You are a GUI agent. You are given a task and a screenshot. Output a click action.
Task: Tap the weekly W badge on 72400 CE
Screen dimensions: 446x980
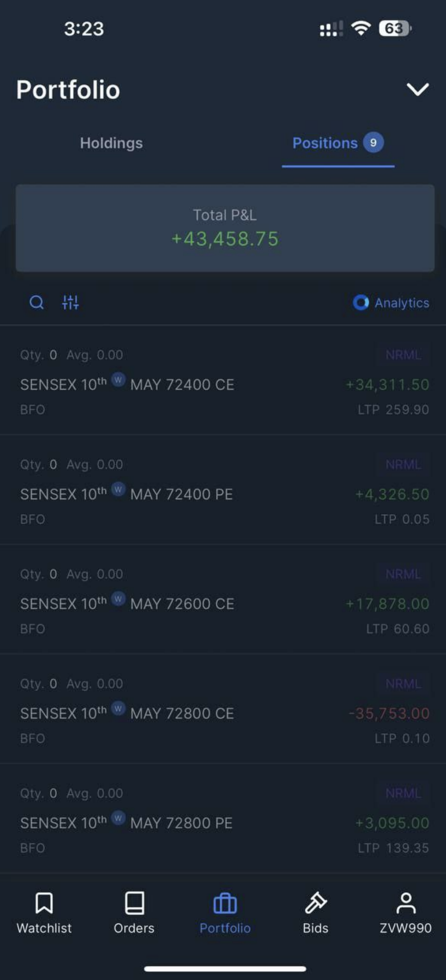[118, 379]
